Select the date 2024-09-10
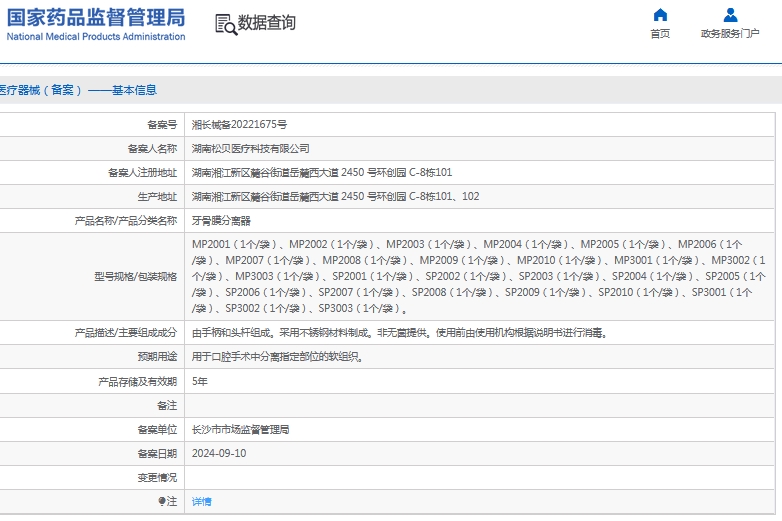782x521 pixels. (219, 453)
